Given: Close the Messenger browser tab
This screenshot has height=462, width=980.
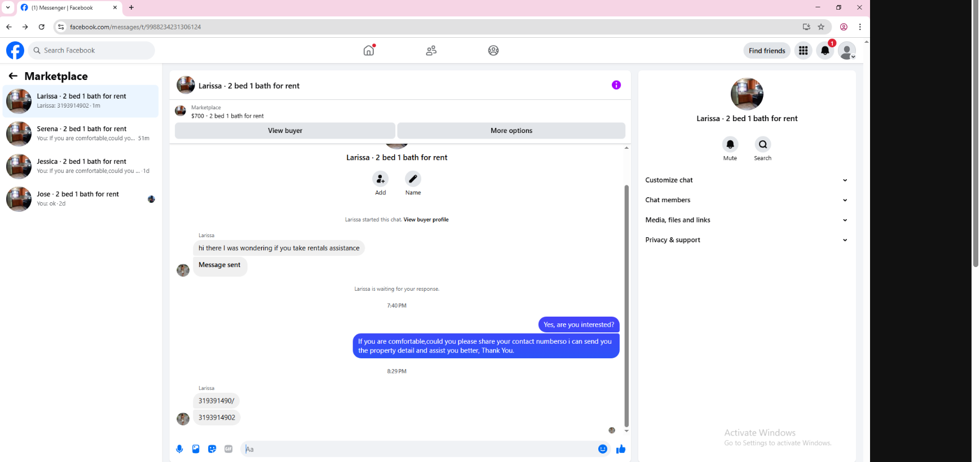Looking at the screenshot, I should pyautogui.click(x=115, y=8).
